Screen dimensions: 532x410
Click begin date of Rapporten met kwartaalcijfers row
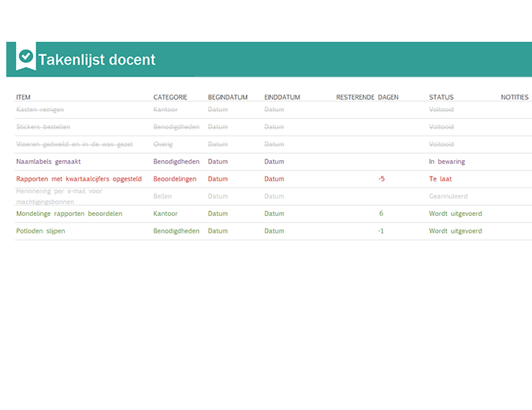[218, 179]
